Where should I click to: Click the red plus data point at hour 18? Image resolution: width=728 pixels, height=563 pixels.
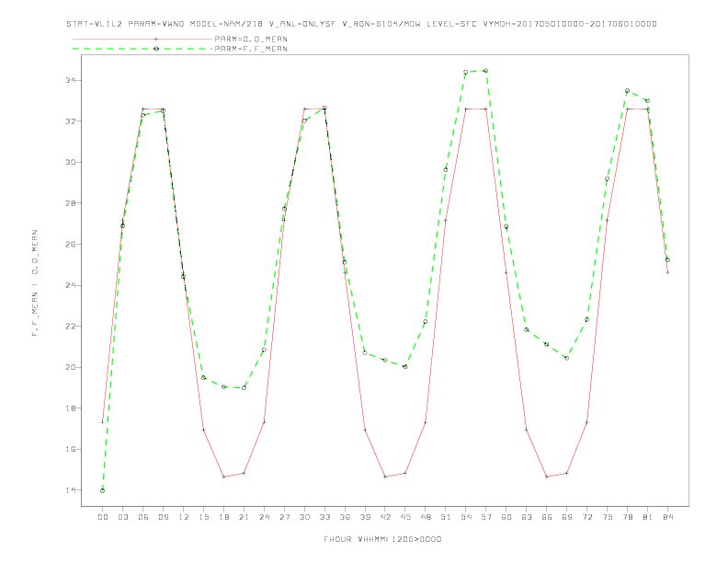point(223,477)
